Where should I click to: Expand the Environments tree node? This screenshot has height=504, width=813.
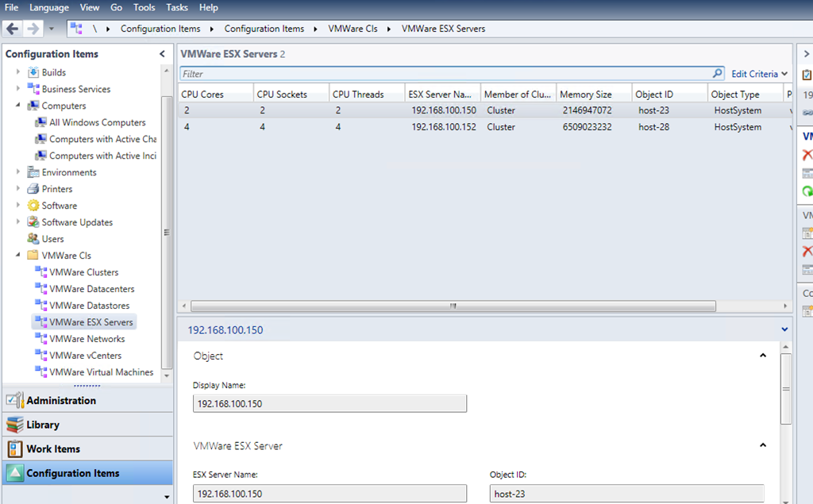pyautogui.click(x=19, y=172)
